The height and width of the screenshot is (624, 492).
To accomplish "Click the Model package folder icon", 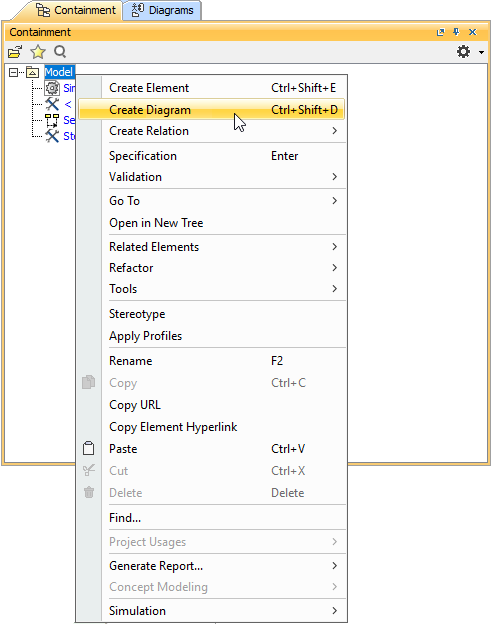I will pos(33,72).
